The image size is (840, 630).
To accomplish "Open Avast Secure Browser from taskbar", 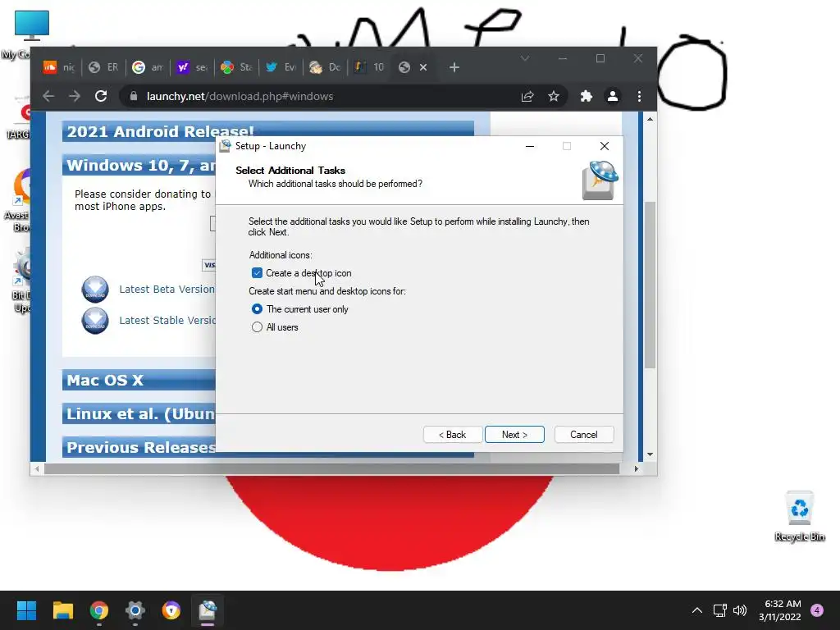I will click(x=171, y=610).
